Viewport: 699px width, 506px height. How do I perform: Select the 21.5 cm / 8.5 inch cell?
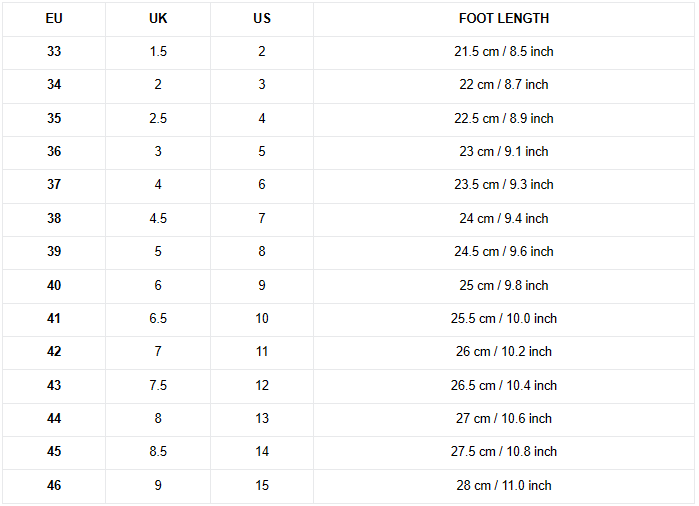(504, 52)
